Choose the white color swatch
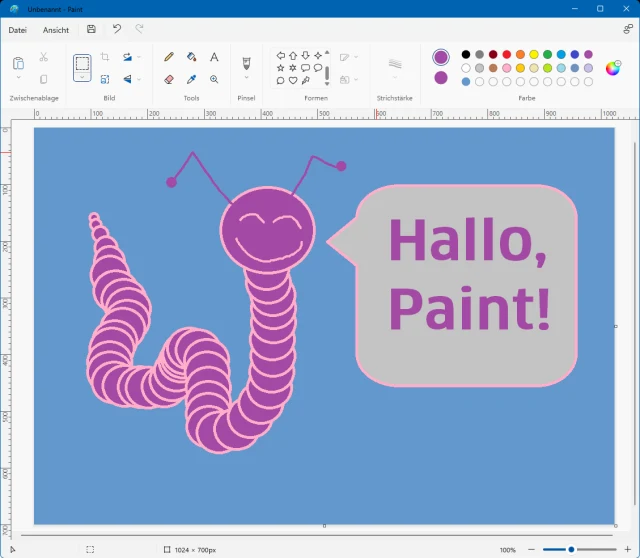Screen dimensions: 640x558 pyautogui.click(x=466, y=68)
